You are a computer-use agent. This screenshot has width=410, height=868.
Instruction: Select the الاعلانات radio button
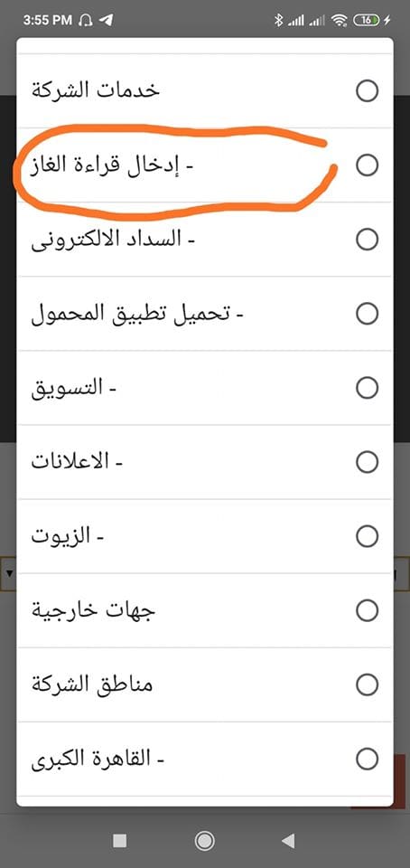(367, 462)
